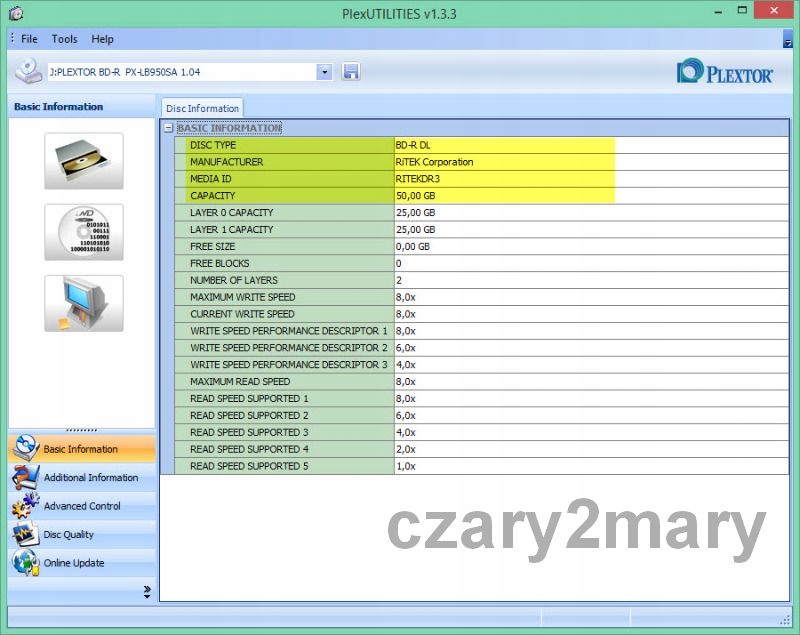The width and height of the screenshot is (800, 635).
Task: Open the Disc Quality section
Action: coord(68,535)
